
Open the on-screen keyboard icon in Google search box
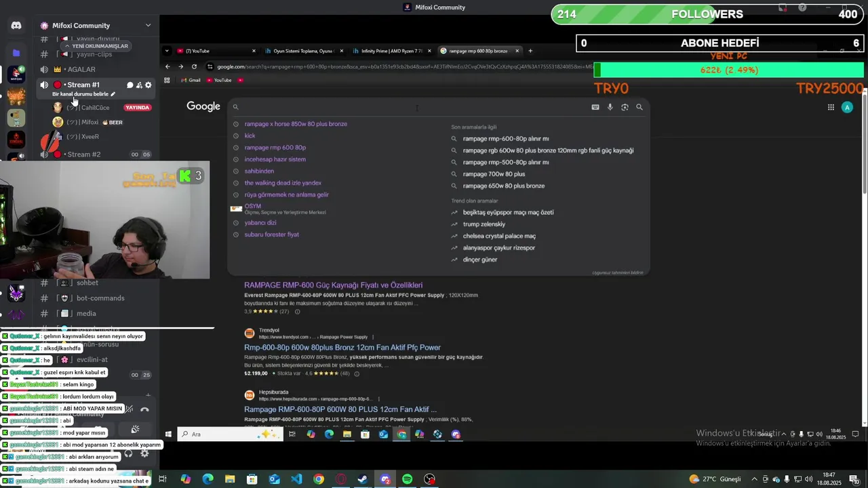pyautogui.click(x=595, y=107)
